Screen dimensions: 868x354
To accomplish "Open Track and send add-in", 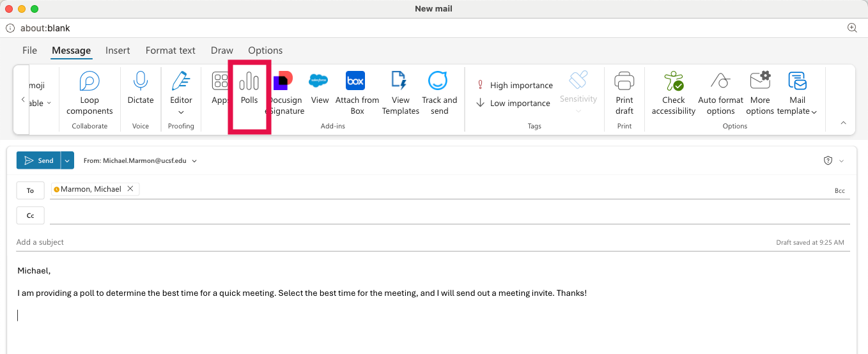I will [x=440, y=93].
